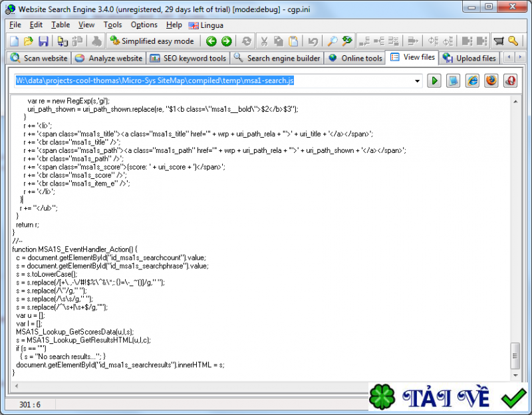Open the File menu
This screenshot has width=532, height=415.
click(15, 25)
